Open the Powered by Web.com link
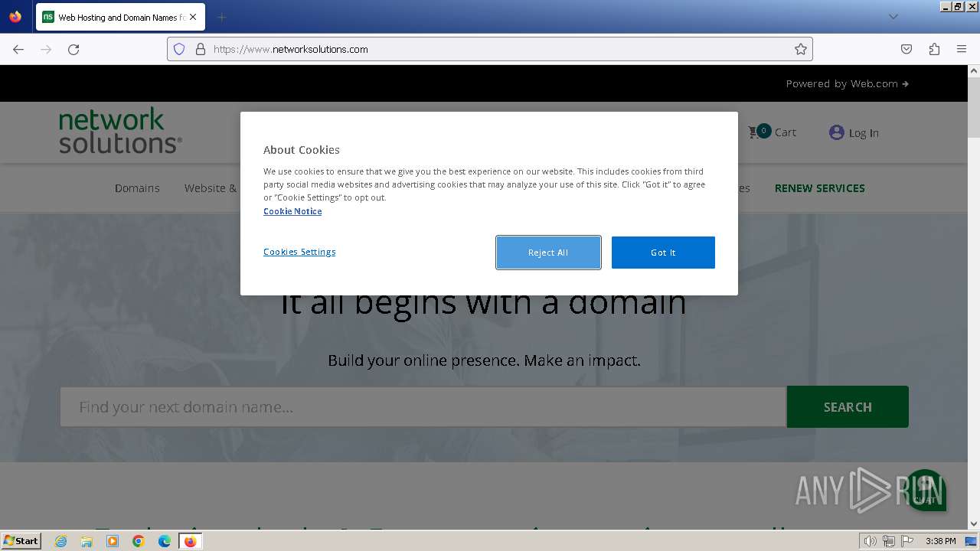 (x=847, y=83)
